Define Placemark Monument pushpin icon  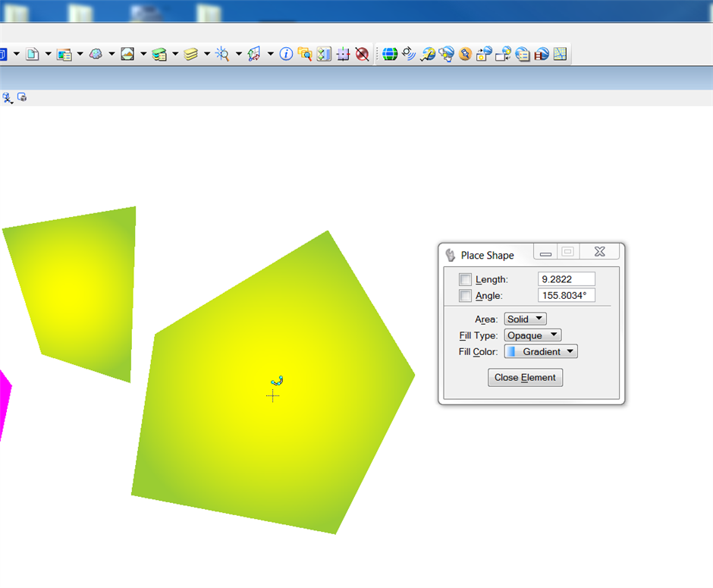465,54
